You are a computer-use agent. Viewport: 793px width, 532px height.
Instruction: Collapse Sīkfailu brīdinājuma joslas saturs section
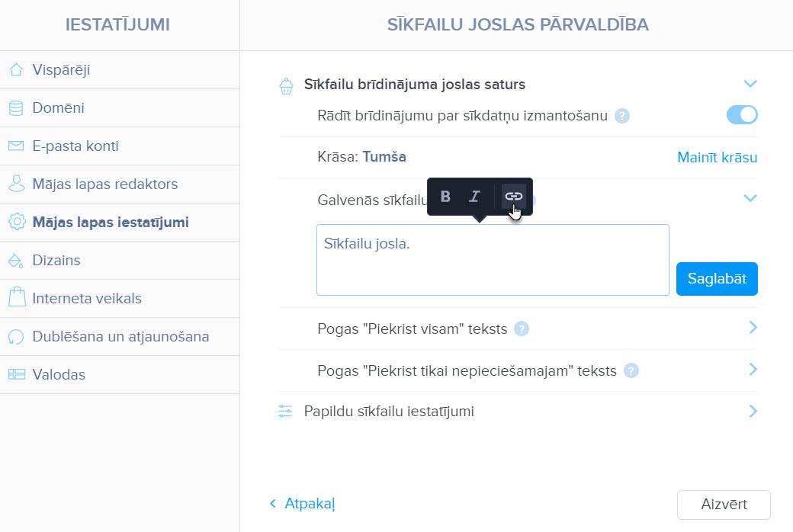[x=750, y=83]
